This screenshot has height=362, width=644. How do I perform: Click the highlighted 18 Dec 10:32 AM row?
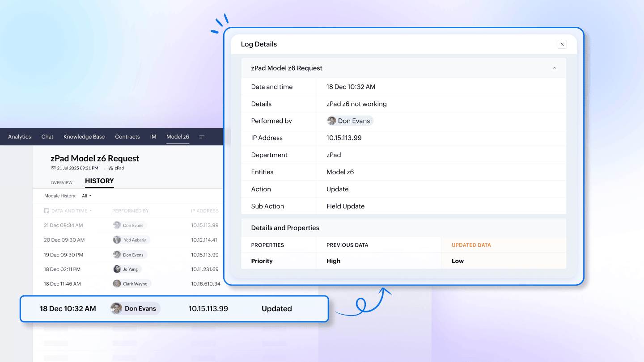[174, 309]
